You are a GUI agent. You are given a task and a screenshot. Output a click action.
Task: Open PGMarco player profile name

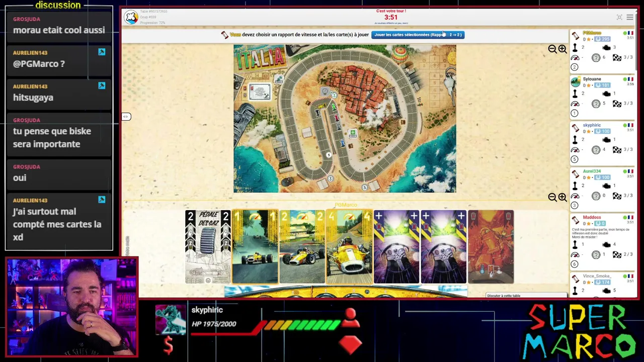tap(592, 33)
